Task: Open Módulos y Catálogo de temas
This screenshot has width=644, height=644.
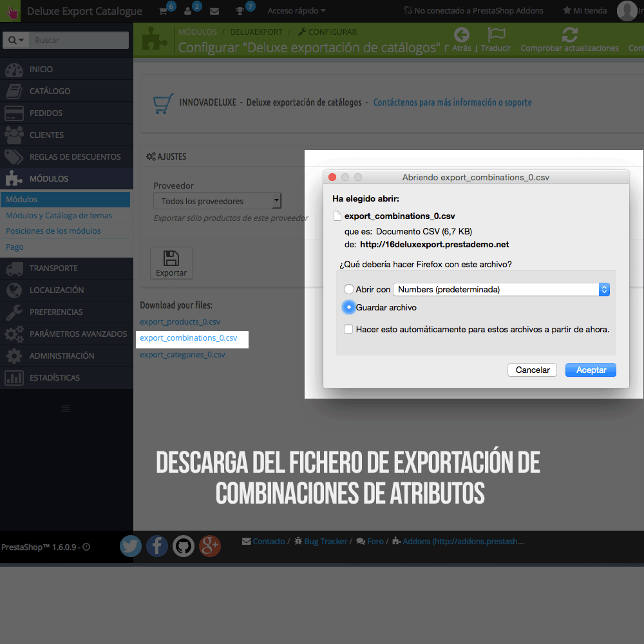Action: [x=59, y=215]
